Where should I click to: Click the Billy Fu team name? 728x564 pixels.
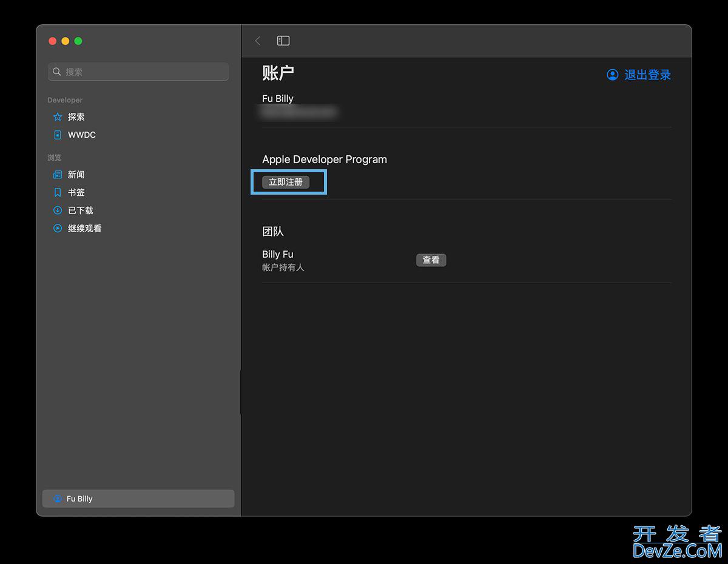pyautogui.click(x=278, y=254)
